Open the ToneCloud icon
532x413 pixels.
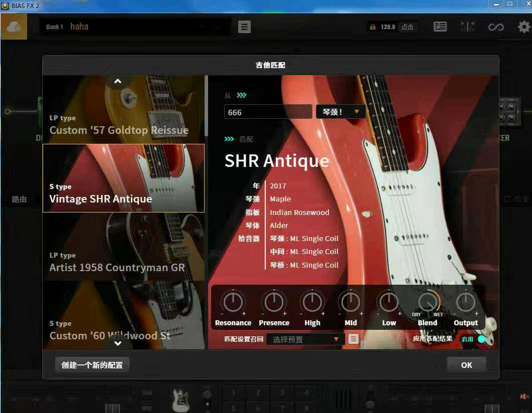[x=14, y=27]
